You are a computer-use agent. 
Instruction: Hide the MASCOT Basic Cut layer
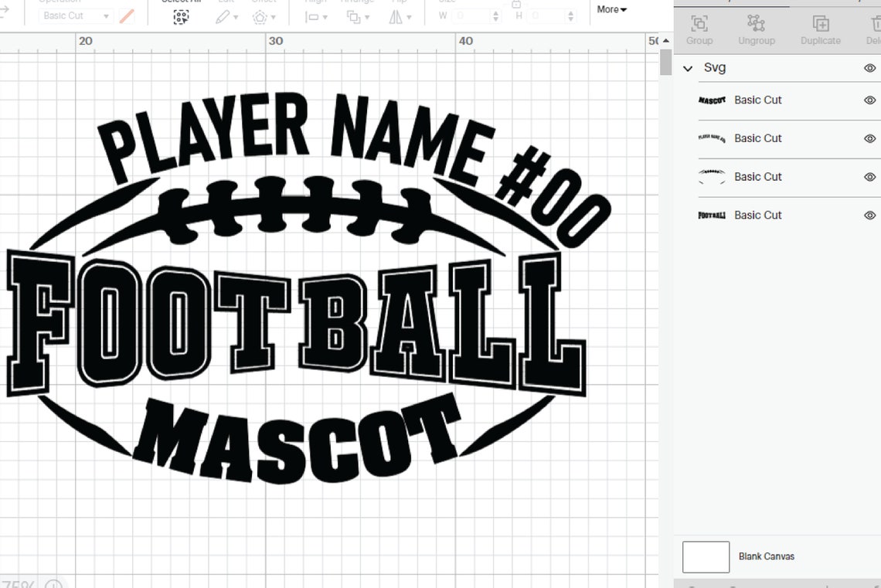coord(869,100)
